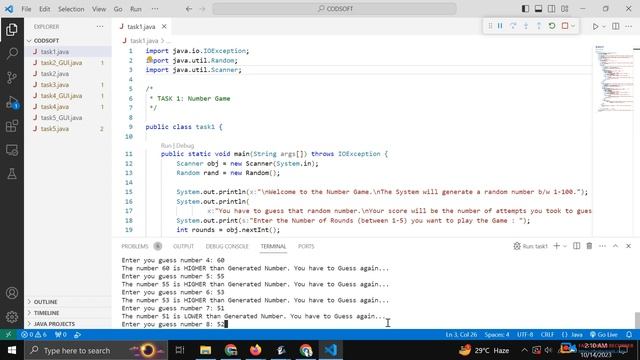Open the Manage gear settings icon
This screenshot has width=640, height=360.
pyautogui.click(x=12, y=317)
